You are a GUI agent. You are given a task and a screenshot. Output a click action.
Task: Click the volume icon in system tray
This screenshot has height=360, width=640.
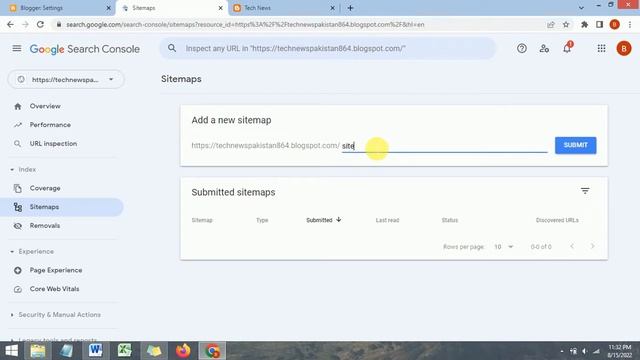[584, 351]
